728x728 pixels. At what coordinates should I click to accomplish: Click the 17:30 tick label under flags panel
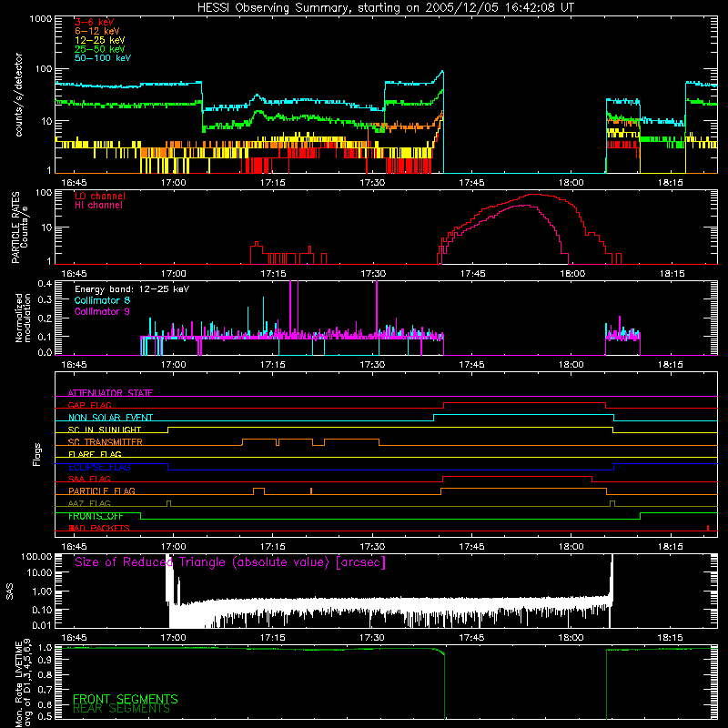click(x=372, y=547)
